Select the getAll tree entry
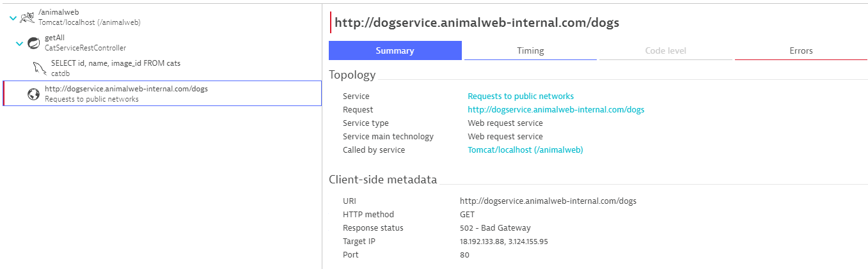The image size is (868, 269). [x=55, y=38]
